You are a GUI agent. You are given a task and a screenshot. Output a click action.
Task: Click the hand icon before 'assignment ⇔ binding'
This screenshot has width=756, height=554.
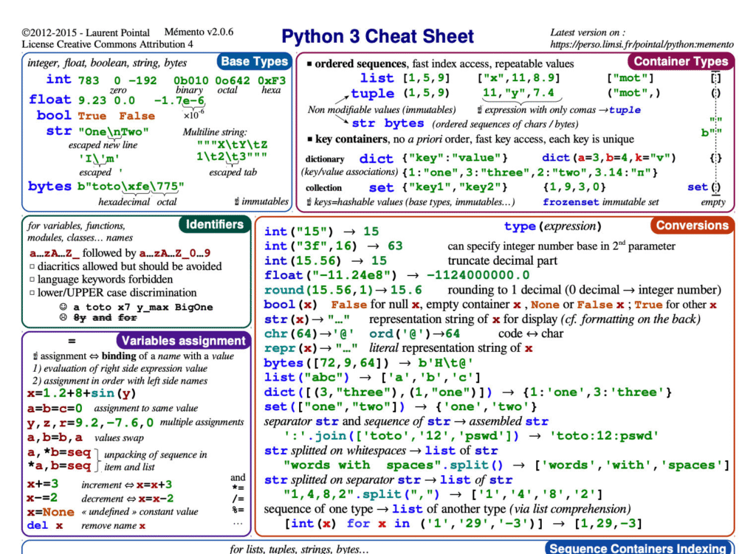[x=33, y=356]
